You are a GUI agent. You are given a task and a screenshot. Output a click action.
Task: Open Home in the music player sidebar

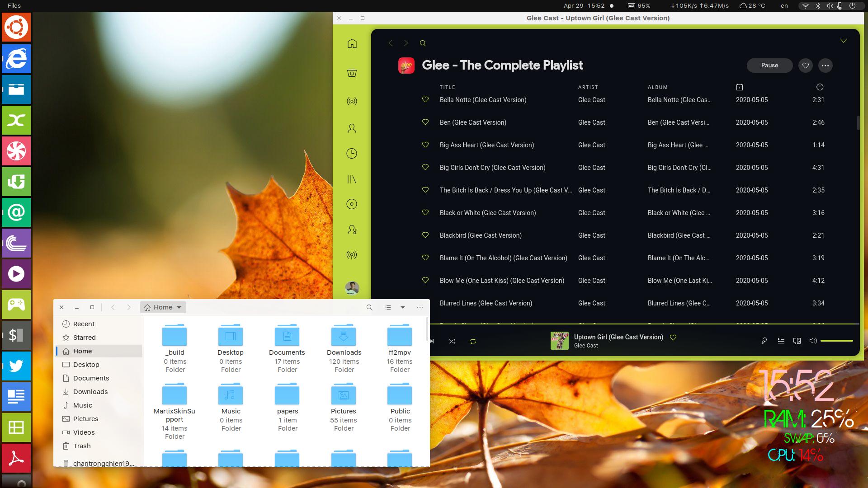pos(352,43)
